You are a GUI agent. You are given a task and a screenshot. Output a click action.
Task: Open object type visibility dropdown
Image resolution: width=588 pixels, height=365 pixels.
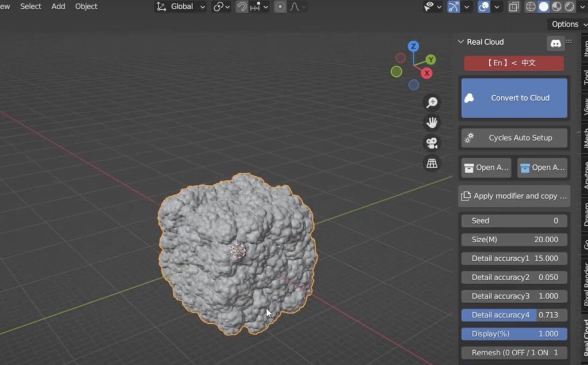click(x=432, y=7)
